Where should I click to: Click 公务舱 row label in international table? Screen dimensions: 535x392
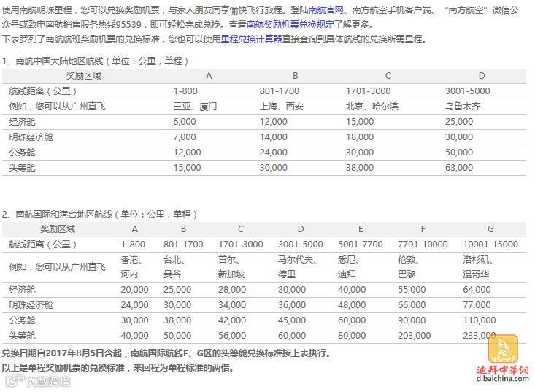pos(22,320)
